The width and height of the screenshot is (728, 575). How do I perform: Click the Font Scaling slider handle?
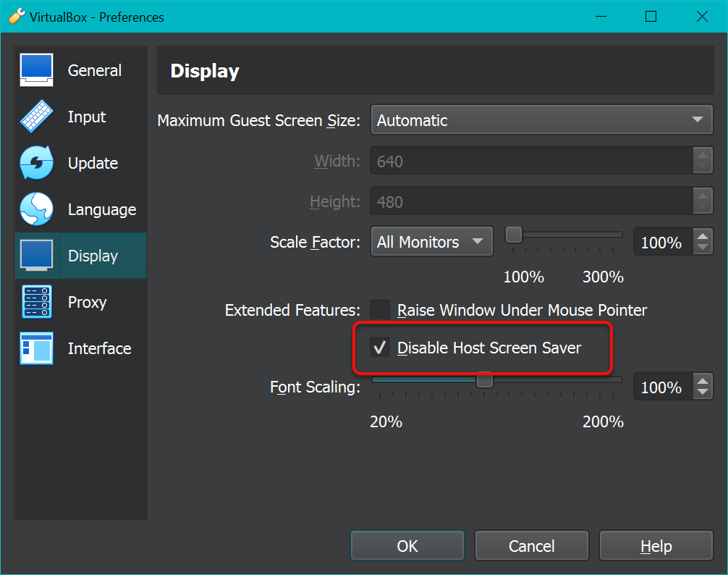pos(485,379)
